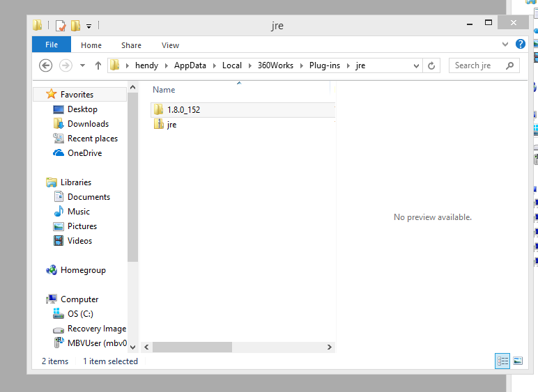Viewport: 538px width, 392px height.
Task: Switch to Large icons view in status bar
Action: (x=518, y=361)
